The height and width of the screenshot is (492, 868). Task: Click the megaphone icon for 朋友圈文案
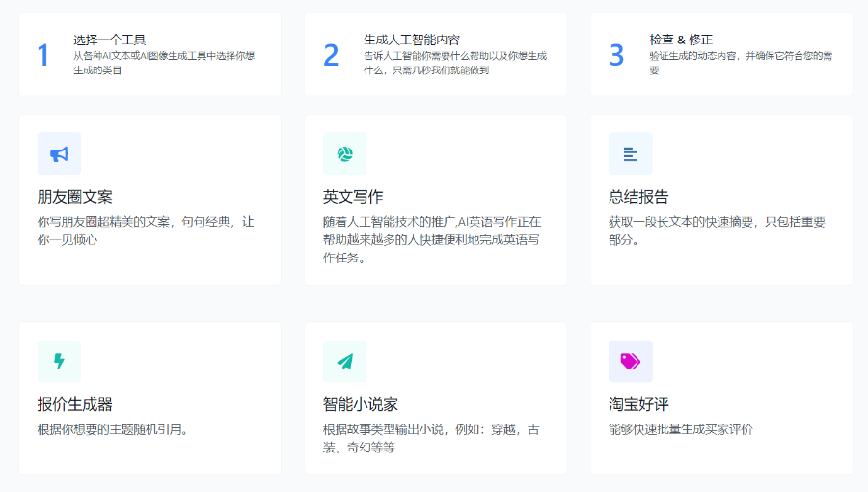click(59, 153)
